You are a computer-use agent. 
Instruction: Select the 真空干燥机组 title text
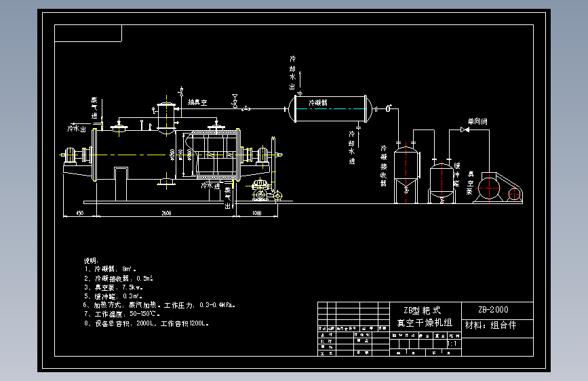click(x=425, y=323)
